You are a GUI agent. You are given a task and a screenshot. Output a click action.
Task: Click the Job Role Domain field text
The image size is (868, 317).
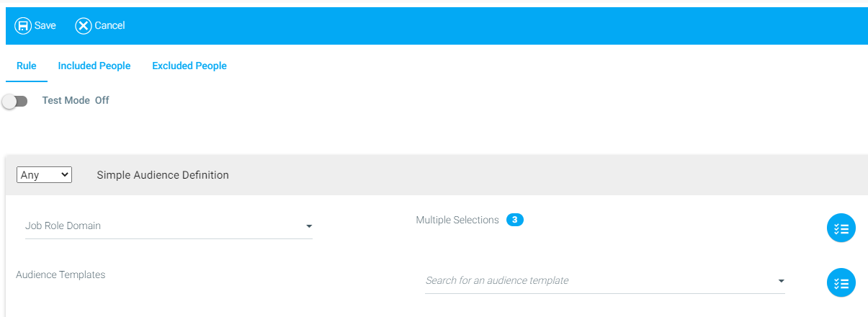63,226
